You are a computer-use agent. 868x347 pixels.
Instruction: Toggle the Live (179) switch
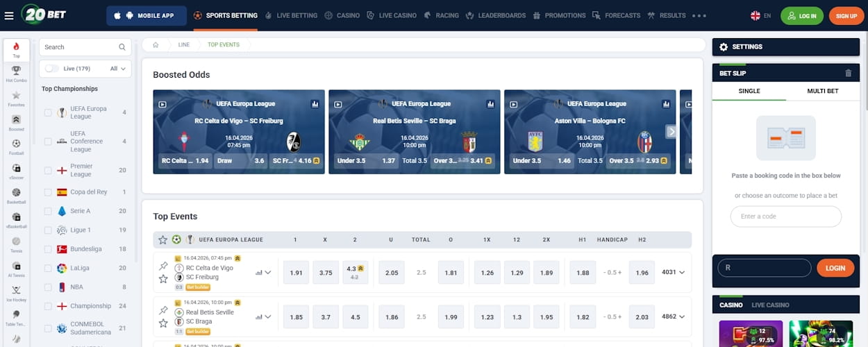click(x=52, y=68)
